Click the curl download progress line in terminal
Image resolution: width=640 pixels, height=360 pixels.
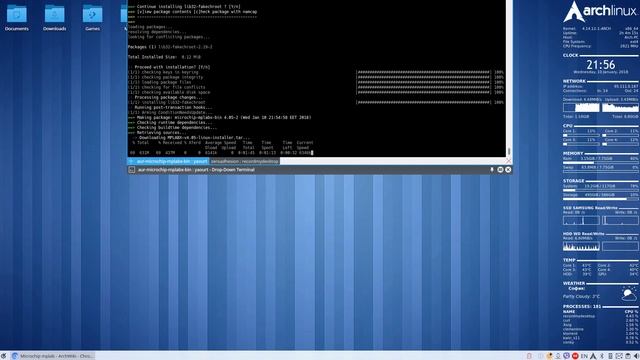[222, 153]
